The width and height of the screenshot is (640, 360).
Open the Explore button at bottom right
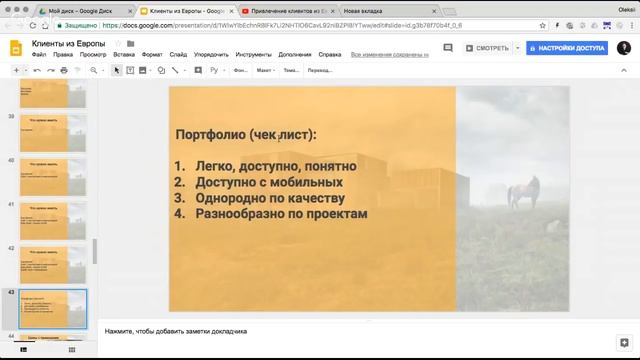[624, 343]
